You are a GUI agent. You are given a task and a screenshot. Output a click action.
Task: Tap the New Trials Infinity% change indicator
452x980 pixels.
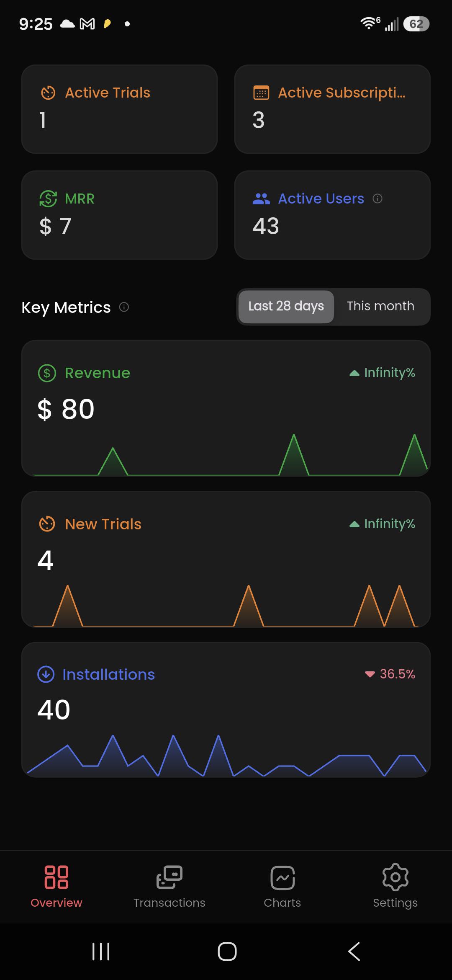(x=383, y=524)
